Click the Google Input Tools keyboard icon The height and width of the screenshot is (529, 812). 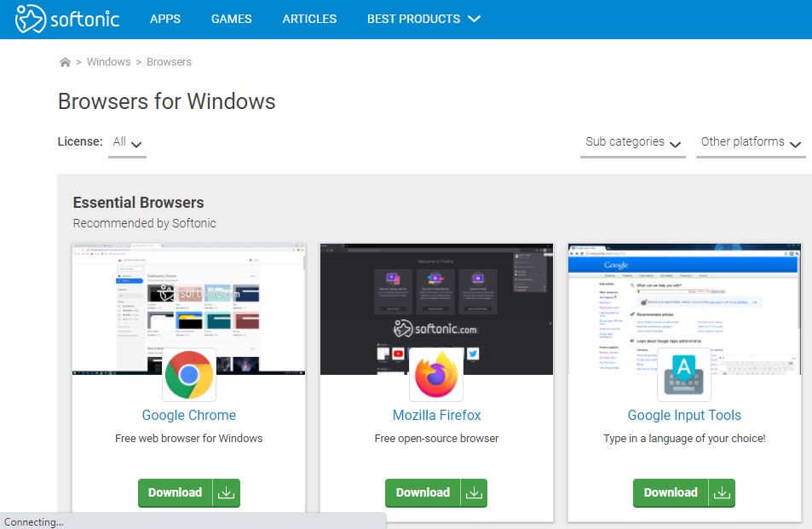tap(684, 374)
